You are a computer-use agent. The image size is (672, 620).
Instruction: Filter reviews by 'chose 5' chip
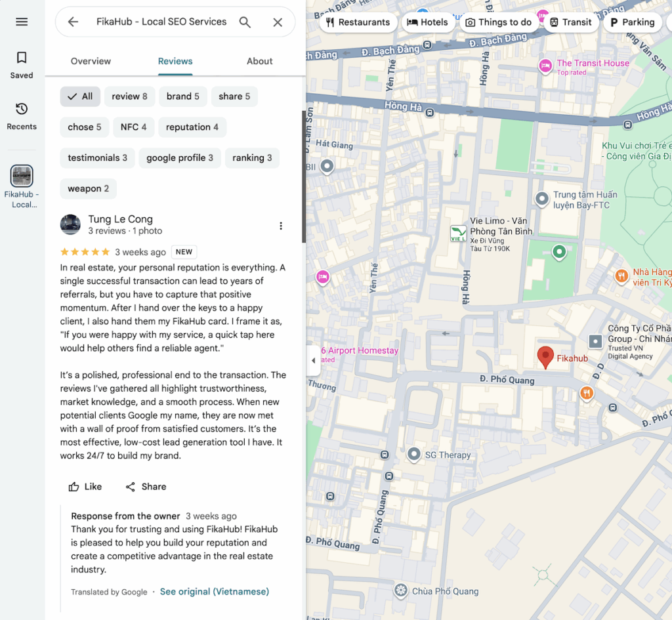[85, 127]
